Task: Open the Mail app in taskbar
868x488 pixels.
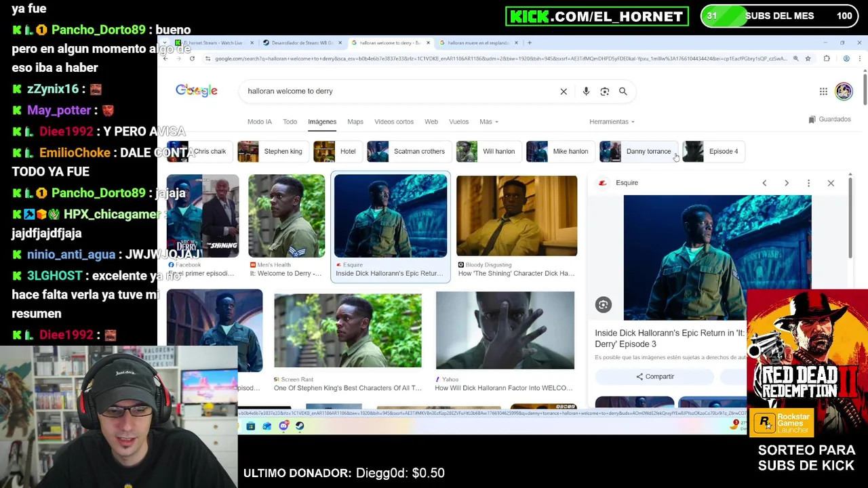Action: [267, 426]
